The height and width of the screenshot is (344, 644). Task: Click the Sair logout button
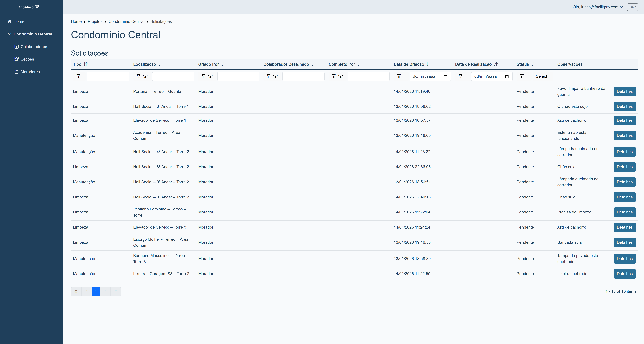point(632,7)
